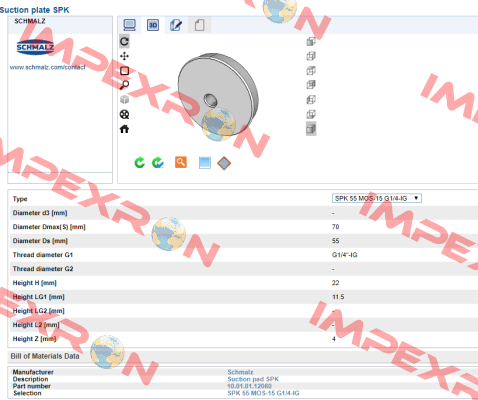Viewport: 478px width, 400px height.
Task: Click the green refresh arrow with checkmark
Action: click(158, 162)
